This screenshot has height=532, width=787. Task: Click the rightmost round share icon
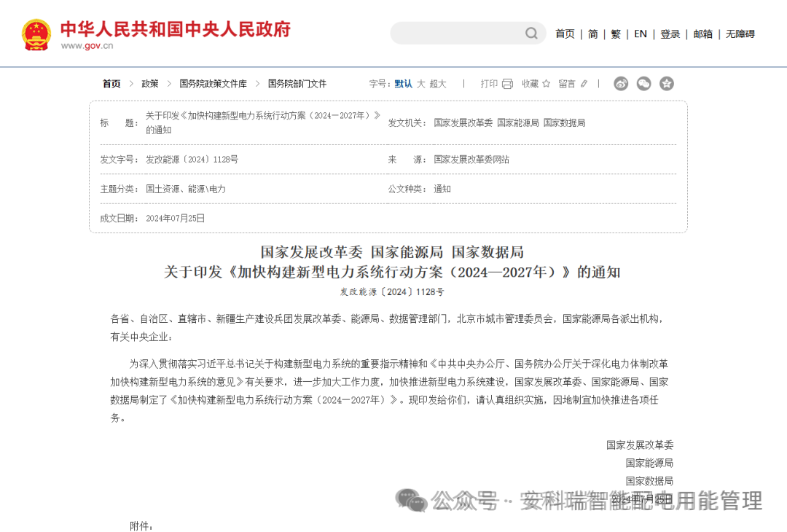[x=665, y=84]
